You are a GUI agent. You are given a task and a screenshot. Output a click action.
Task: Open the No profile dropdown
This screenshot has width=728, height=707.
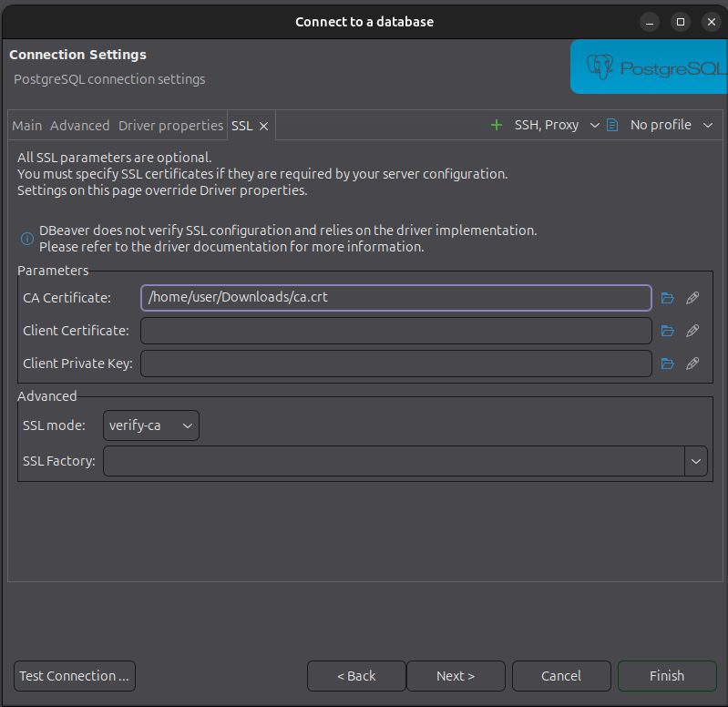point(671,125)
